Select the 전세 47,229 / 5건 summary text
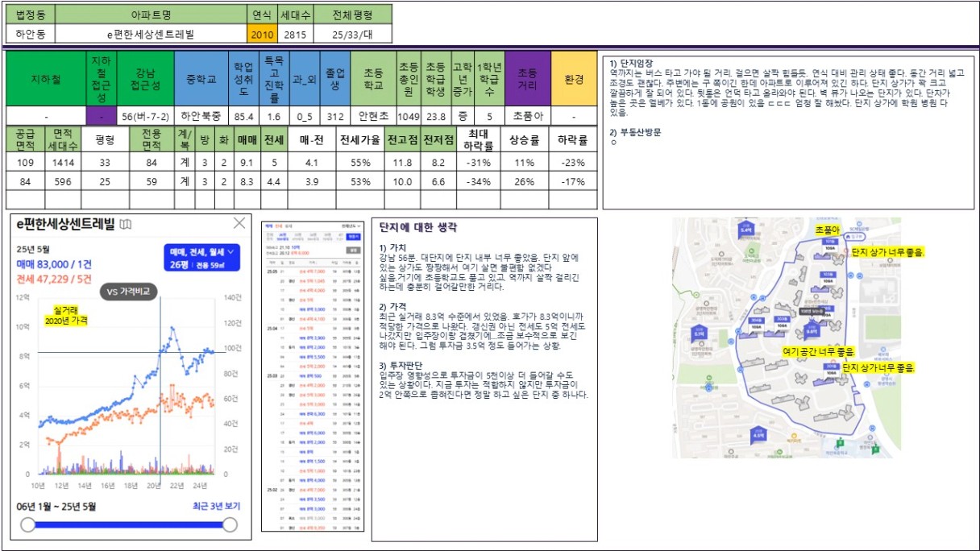The image size is (980, 551). point(54,279)
